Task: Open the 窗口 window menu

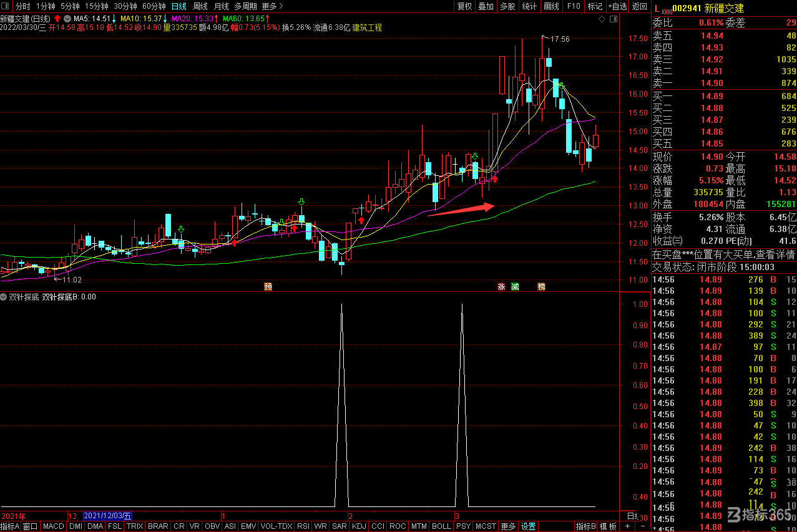Action: (31, 526)
